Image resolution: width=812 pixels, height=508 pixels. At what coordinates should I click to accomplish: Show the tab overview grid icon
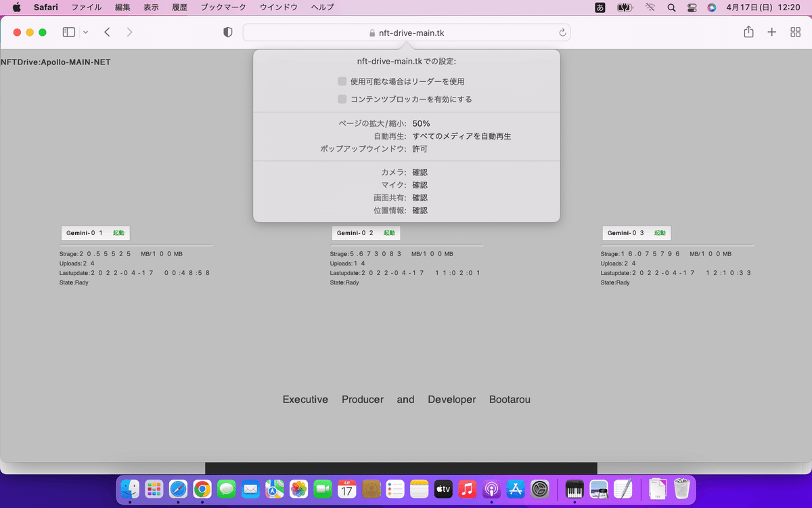(x=796, y=32)
